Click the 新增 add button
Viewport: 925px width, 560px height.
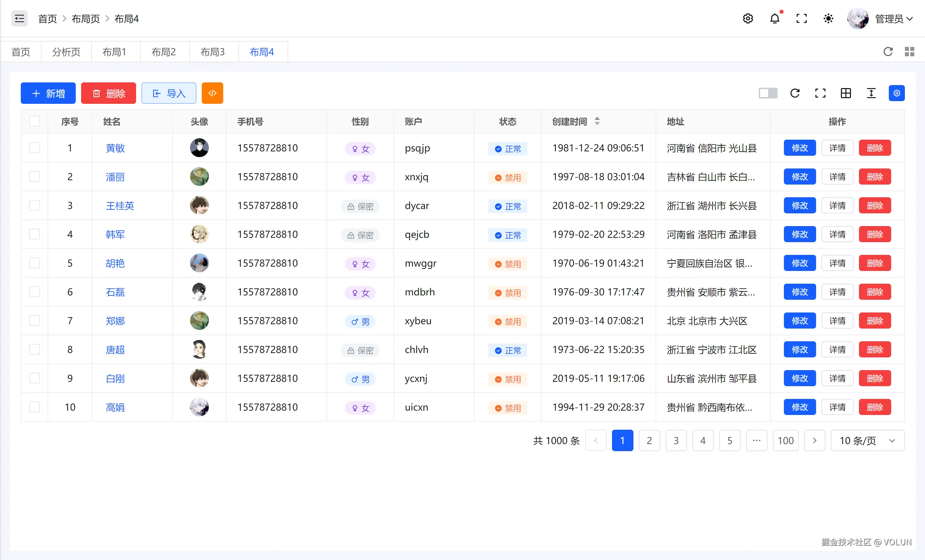48,93
